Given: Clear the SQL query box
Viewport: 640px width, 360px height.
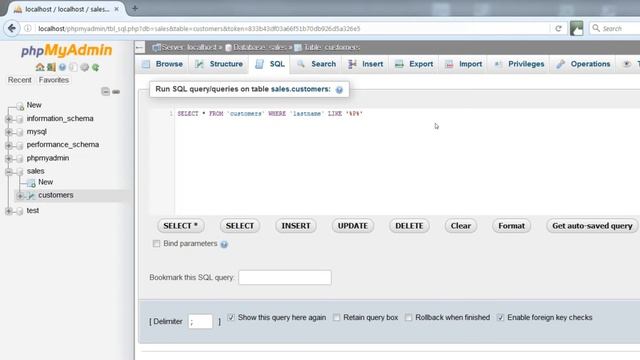Looking at the screenshot, I should coord(461,226).
